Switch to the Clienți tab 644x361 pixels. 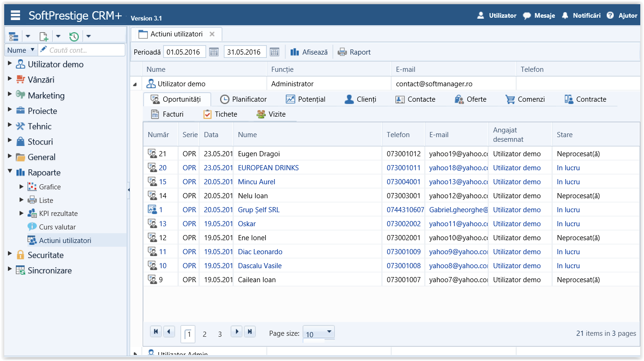click(x=360, y=99)
